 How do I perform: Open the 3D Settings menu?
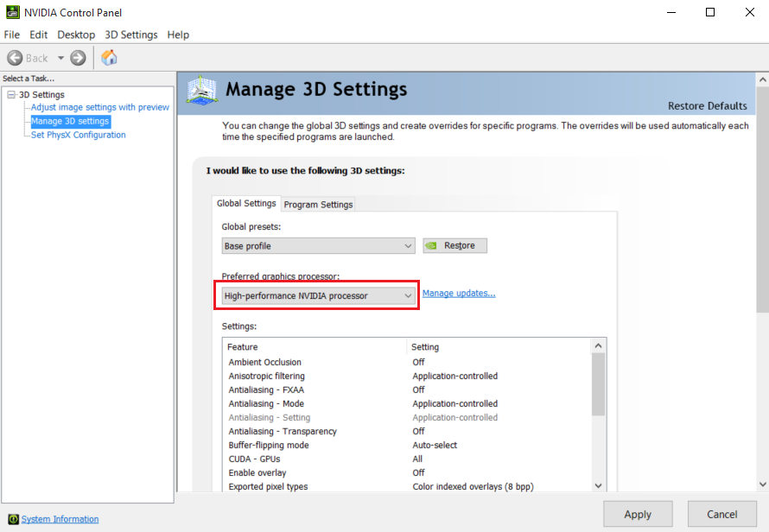[x=130, y=35]
